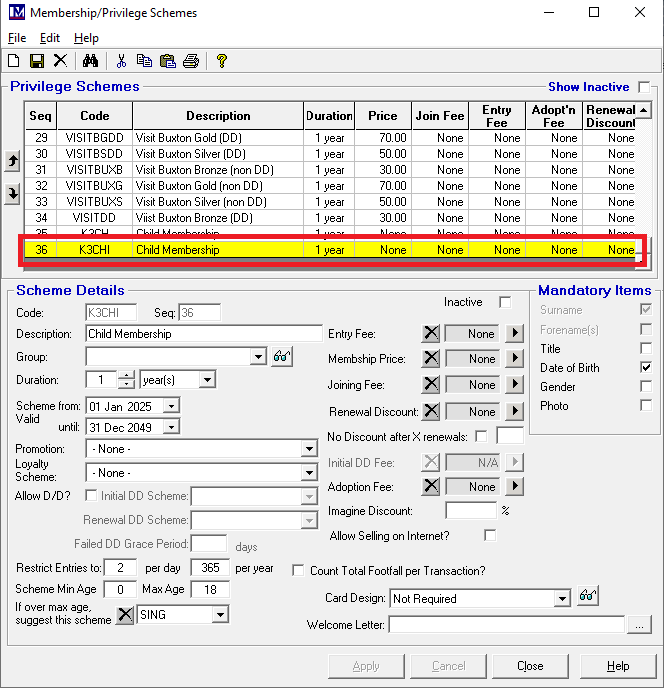Select the VISITBGDD scheme row
This screenshot has height=688, width=665.
pos(330,138)
